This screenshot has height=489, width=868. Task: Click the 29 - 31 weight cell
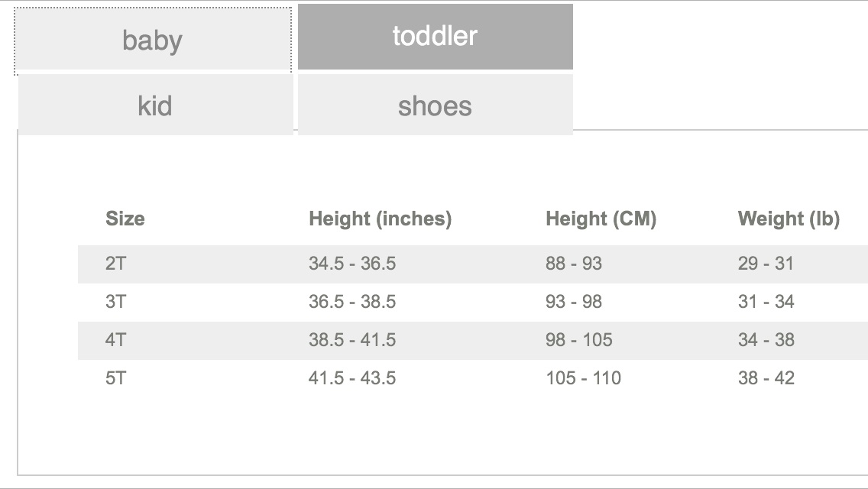pyautogui.click(x=766, y=264)
